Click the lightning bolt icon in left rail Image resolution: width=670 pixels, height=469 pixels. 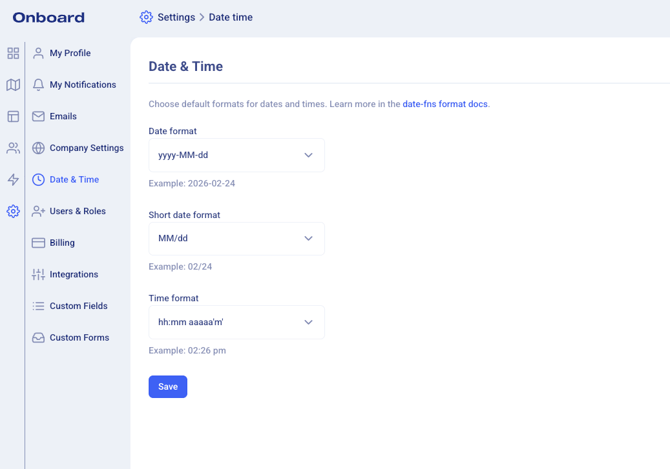[x=13, y=180]
